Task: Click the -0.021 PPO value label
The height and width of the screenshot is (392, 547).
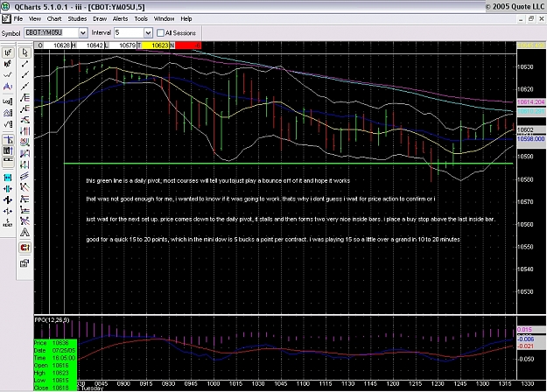Action: [525, 346]
